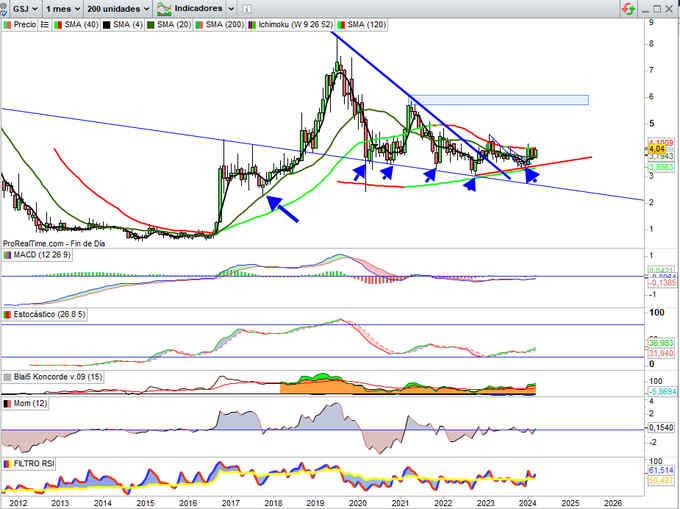Click the list icon beside Precio

pyautogui.click(x=43, y=23)
